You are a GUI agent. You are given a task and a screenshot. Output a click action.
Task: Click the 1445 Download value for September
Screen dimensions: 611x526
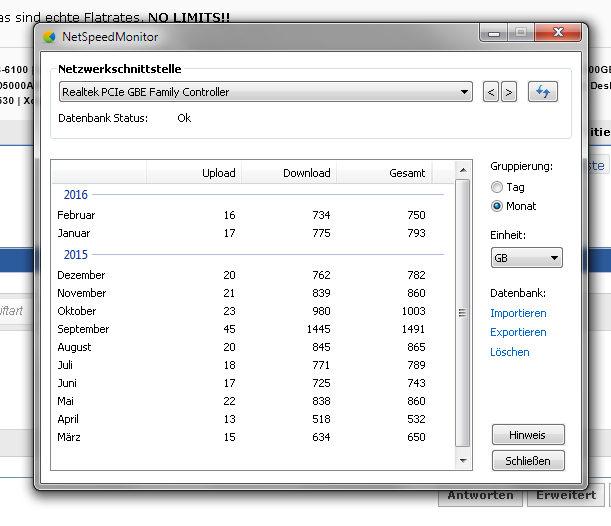pyautogui.click(x=318, y=329)
